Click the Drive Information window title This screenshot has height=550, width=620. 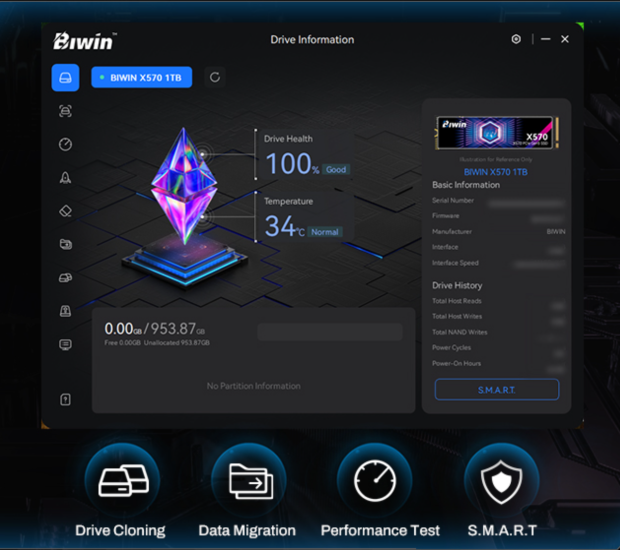click(x=312, y=40)
